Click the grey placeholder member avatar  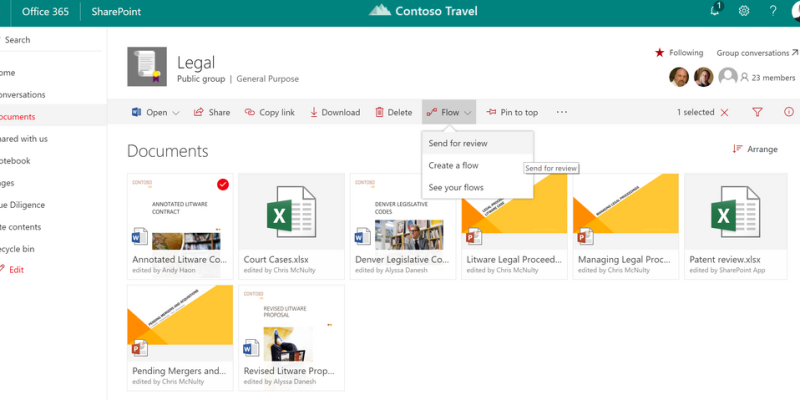(728, 77)
